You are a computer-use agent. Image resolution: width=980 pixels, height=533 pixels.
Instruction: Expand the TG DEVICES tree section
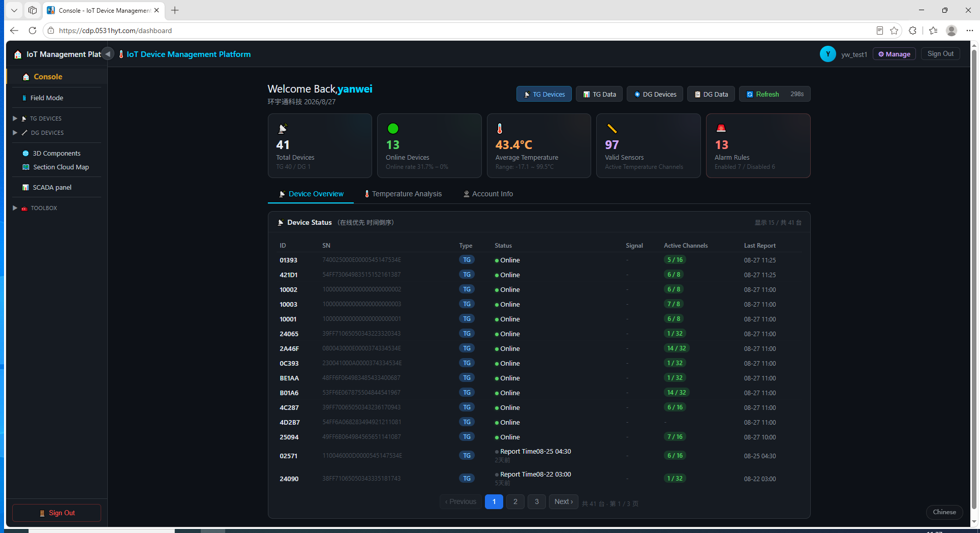pyautogui.click(x=15, y=119)
